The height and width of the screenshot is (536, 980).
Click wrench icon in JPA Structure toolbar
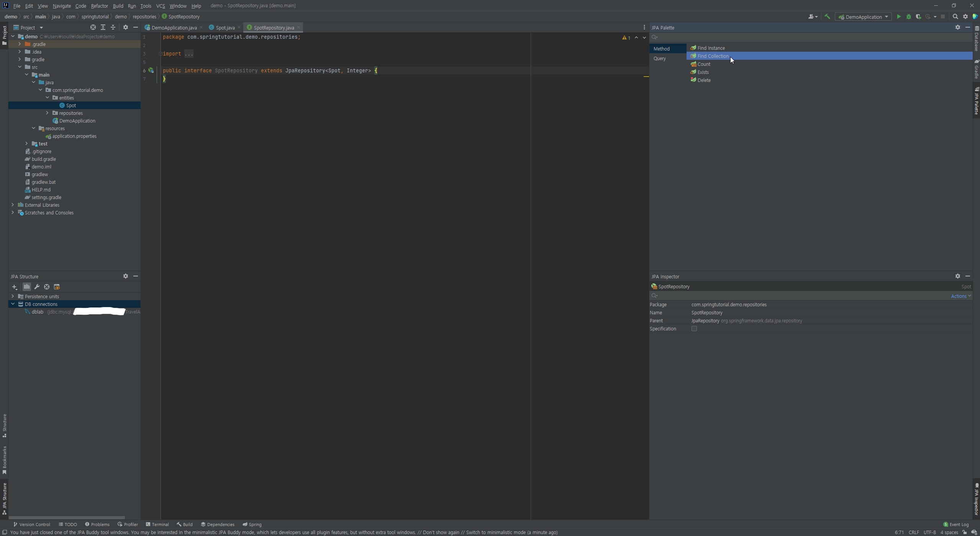37,287
